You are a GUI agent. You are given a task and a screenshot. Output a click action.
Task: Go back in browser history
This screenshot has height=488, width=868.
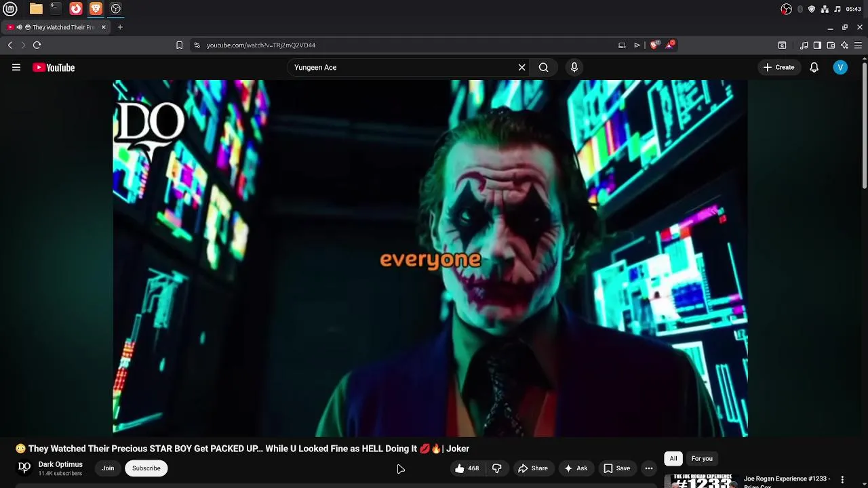tap(10, 45)
